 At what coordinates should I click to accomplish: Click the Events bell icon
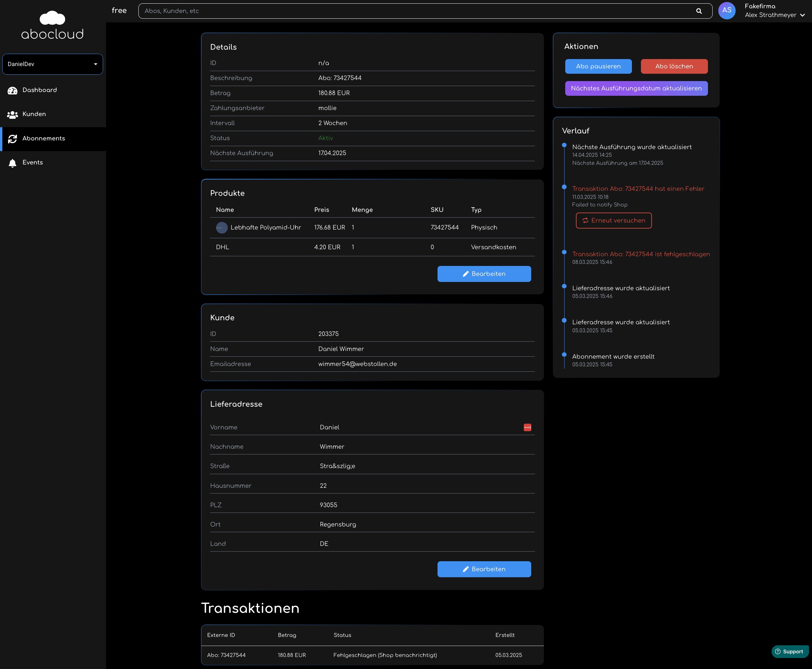point(12,163)
